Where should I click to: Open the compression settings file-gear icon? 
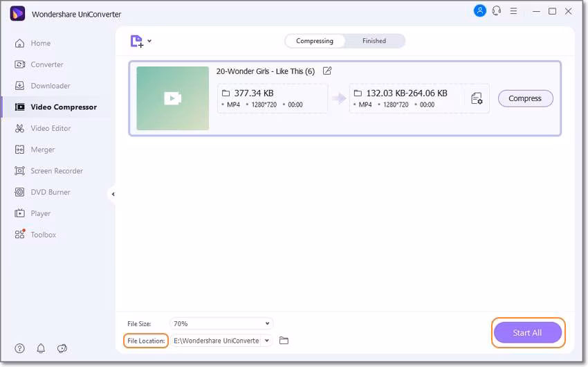(x=477, y=98)
